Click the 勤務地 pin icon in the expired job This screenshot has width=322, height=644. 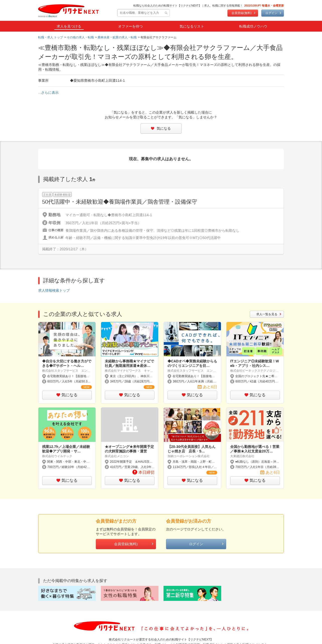[x=45, y=215]
